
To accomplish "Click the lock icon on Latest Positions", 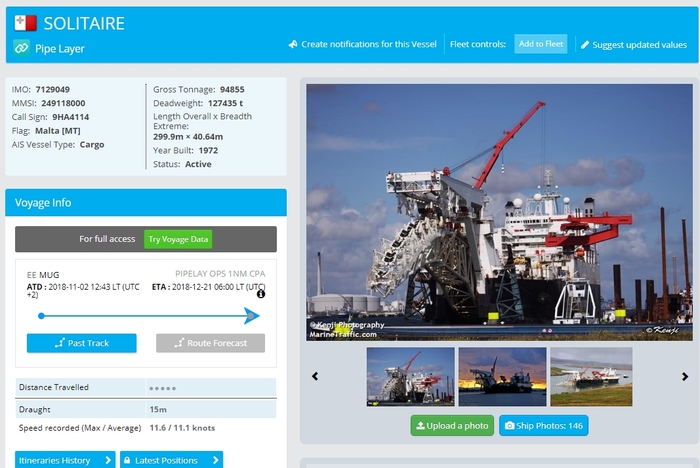I will (x=127, y=460).
